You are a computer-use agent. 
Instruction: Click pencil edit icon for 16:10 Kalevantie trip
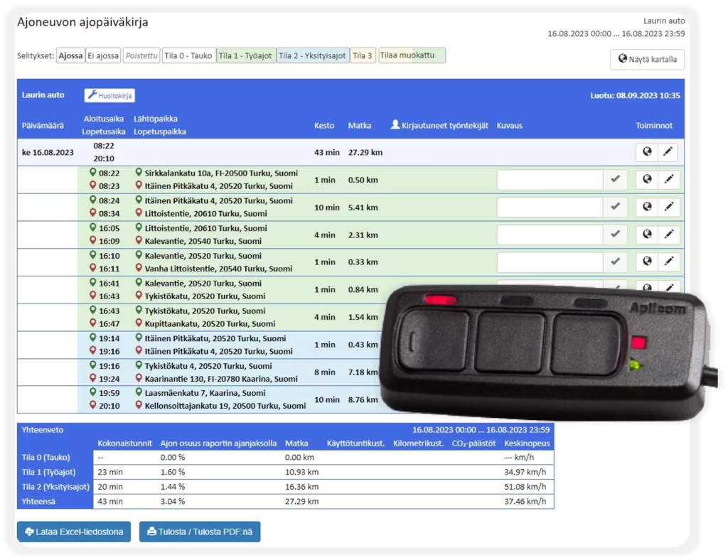668,262
